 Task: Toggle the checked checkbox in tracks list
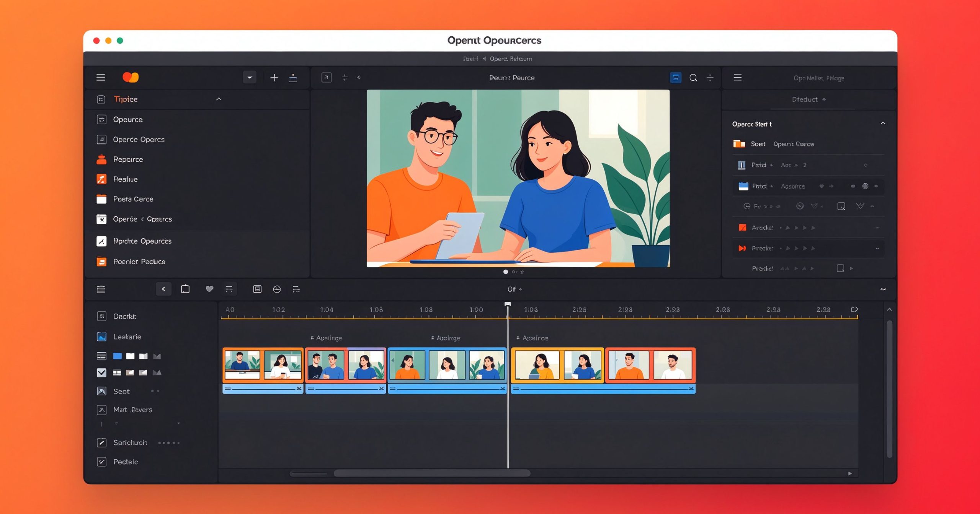pyautogui.click(x=101, y=372)
